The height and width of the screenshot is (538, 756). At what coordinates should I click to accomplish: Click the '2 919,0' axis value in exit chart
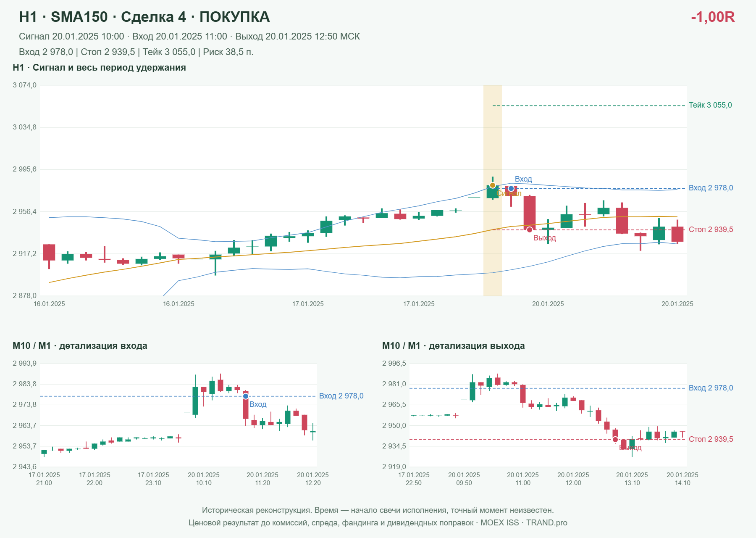coord(394,467)
